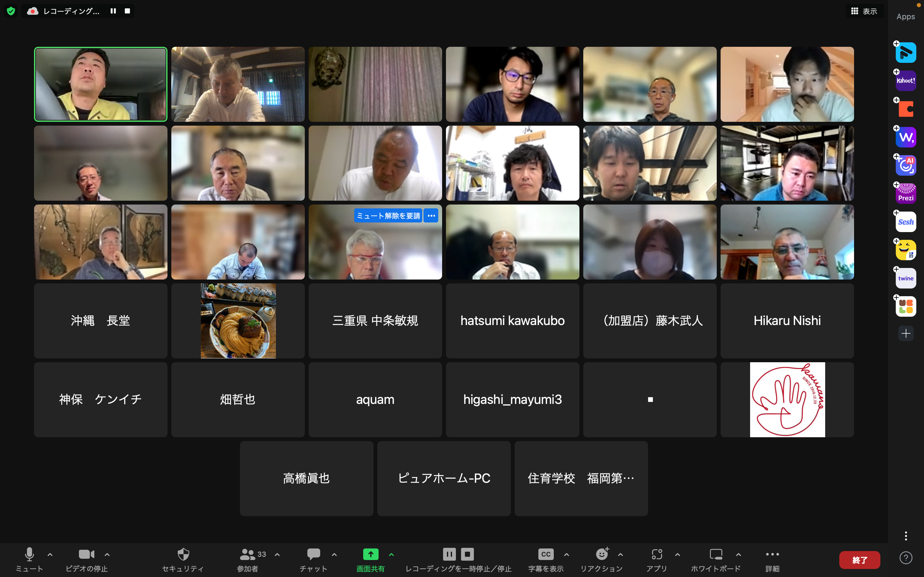The height and width of the screenshot is (577, 924).
Task: Expand the chat options chevron
Action: coord(334,555)
